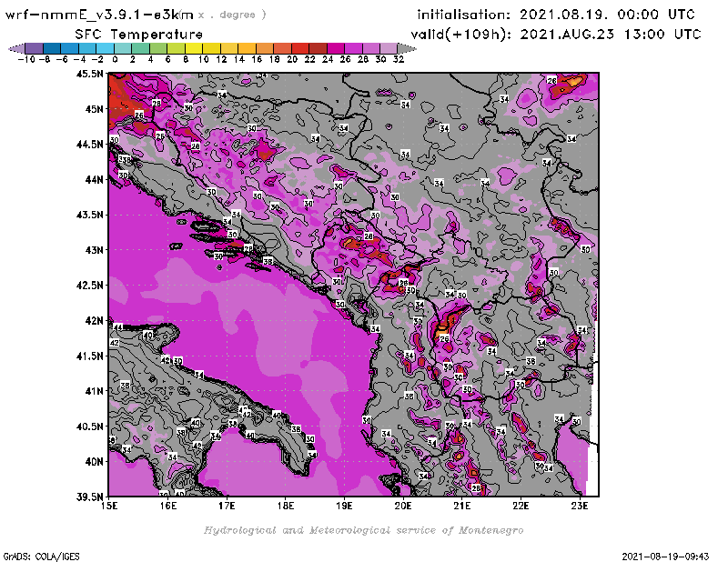Click the timestamp "2021-08-19-09:43"
The width and height of the screenshot is (728, 562).
tap(665, 557)
